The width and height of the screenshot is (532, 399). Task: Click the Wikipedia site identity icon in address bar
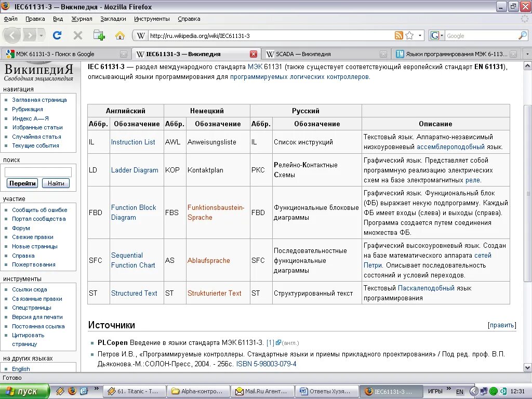tap(140, 36)
